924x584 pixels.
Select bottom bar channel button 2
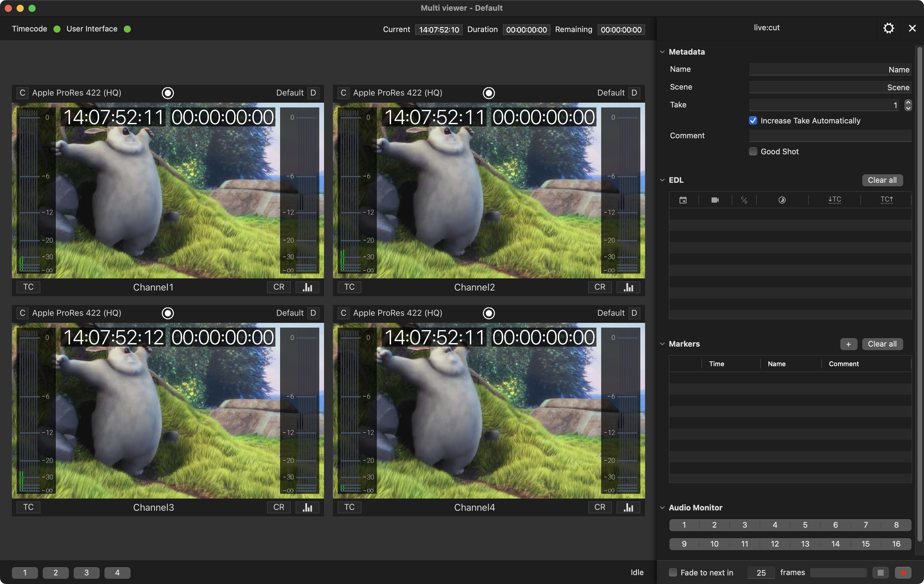[56, 572]
